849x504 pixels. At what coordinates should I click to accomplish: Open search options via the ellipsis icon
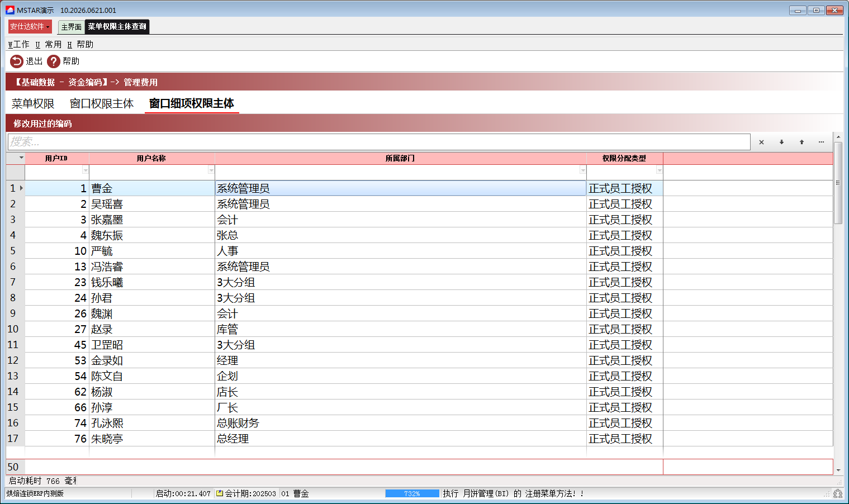point(821,142)
